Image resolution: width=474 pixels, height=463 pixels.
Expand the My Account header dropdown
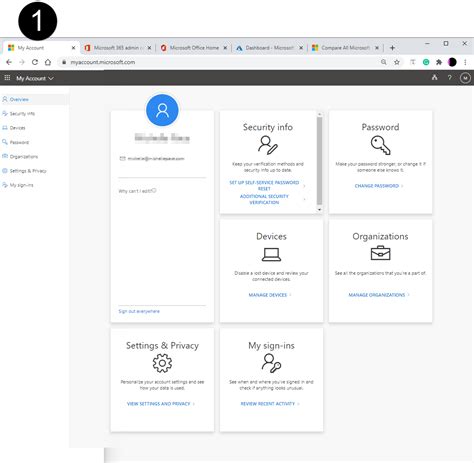(x=35, y=78)
